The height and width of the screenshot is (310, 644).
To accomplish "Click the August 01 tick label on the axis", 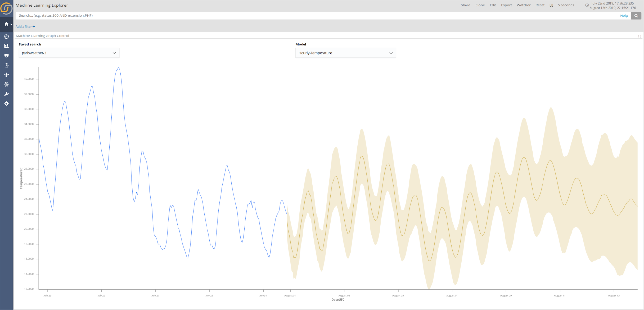I will 290,295.
